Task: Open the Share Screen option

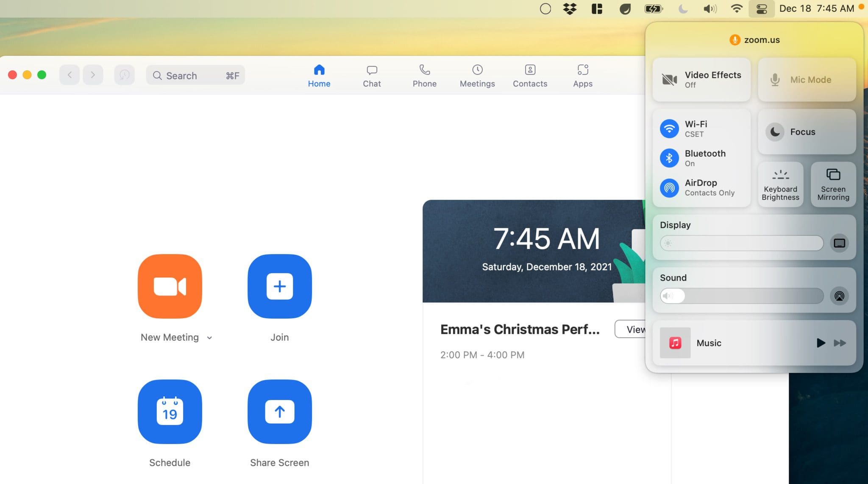Action: pos(279,411)
